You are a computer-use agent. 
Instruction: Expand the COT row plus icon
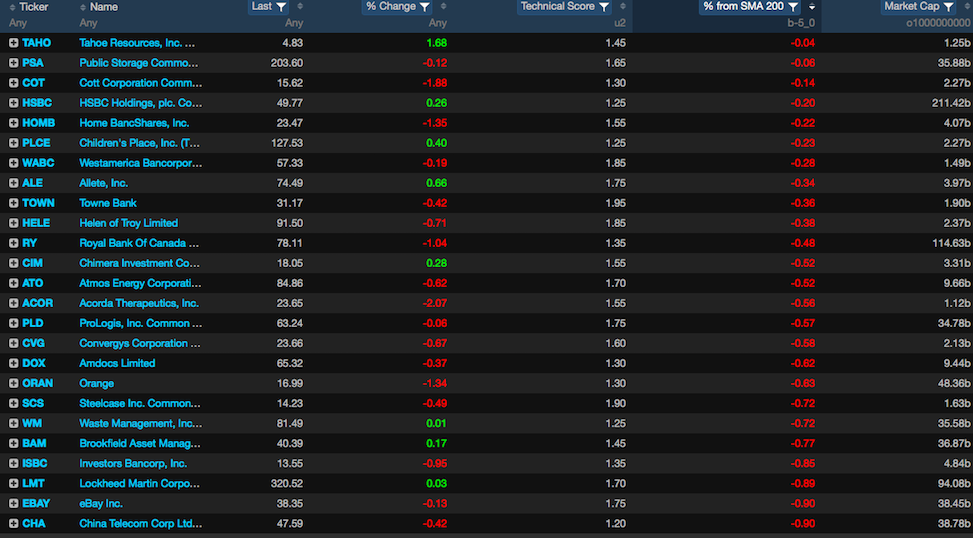pos(13,83)
